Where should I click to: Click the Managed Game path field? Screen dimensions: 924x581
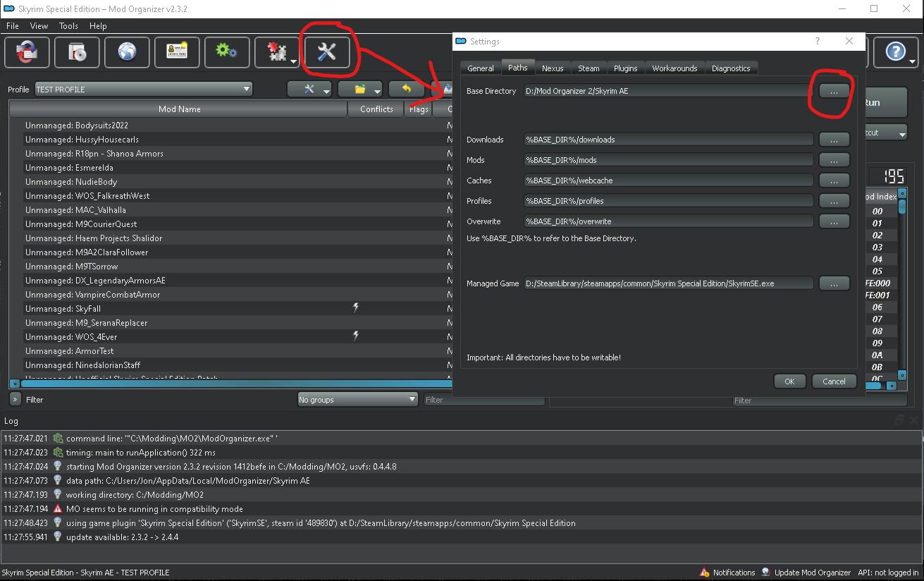[x=668, y=283]
